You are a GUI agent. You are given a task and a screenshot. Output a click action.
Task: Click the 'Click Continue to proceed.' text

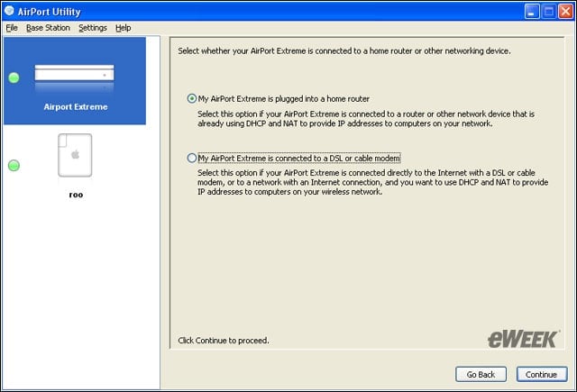[x=224, y=341]
